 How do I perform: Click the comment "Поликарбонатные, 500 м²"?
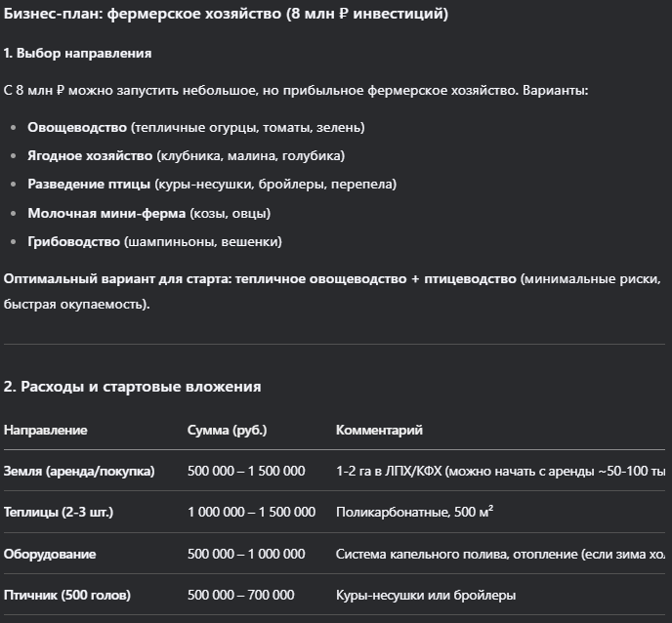coord(415,512)
